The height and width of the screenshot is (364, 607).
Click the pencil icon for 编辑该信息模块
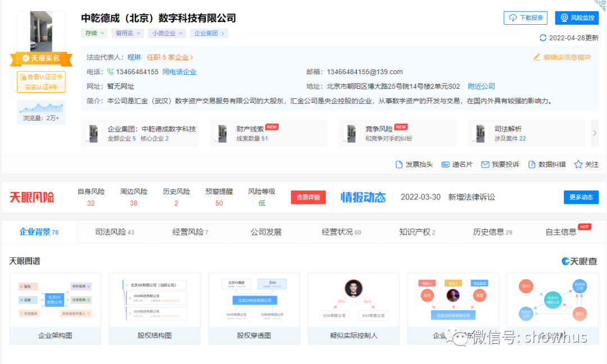[537, 57]
